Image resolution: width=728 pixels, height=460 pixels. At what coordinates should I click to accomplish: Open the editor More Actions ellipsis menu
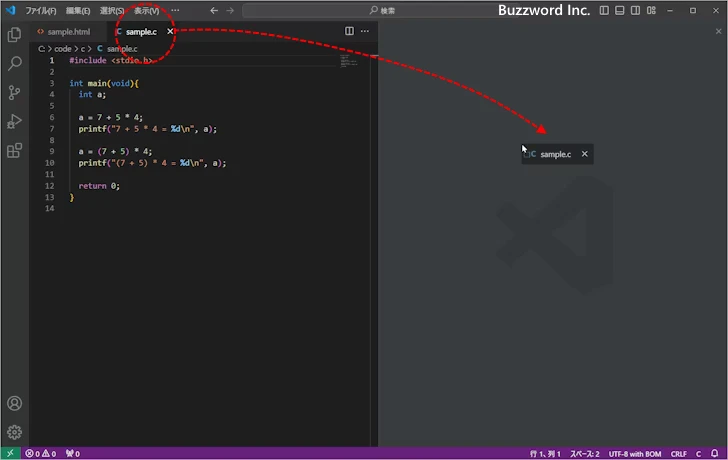coord(365,31)
